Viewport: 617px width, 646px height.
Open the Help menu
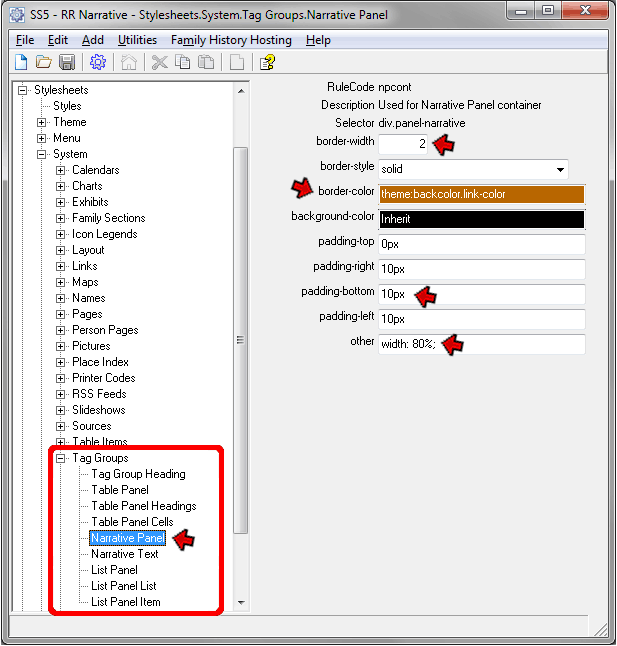318,40
